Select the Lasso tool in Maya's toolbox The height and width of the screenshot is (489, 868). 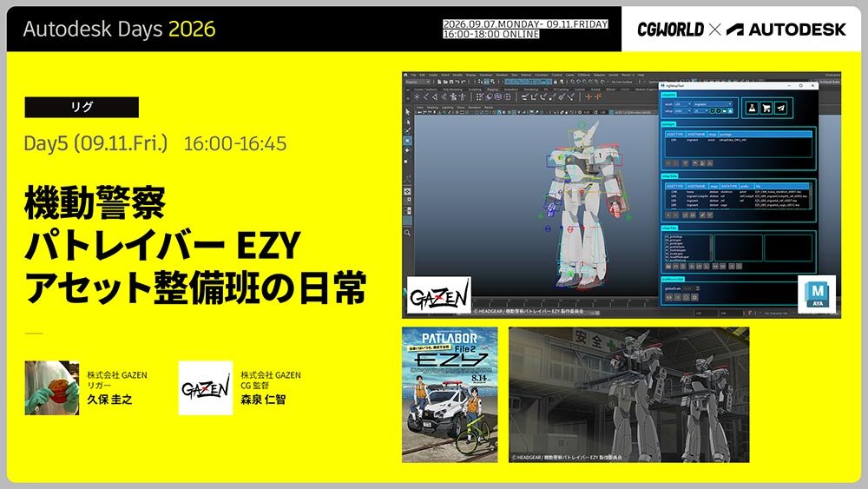click(x=408, y=122)
